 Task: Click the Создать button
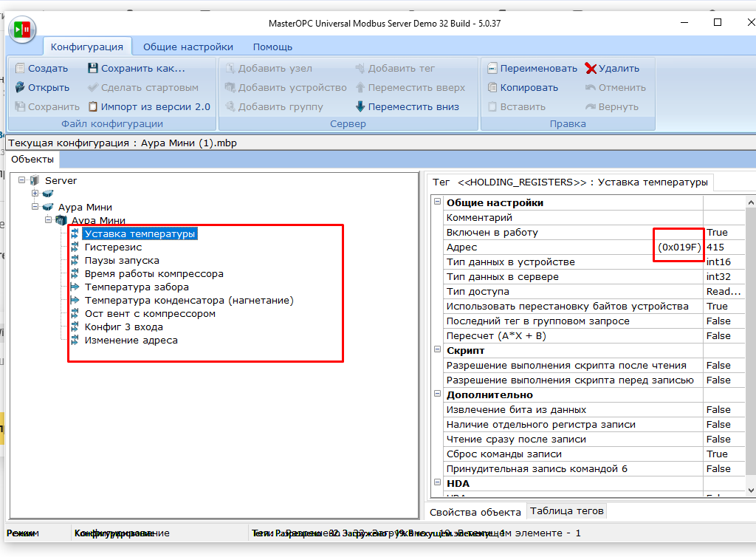coord(42,69)
